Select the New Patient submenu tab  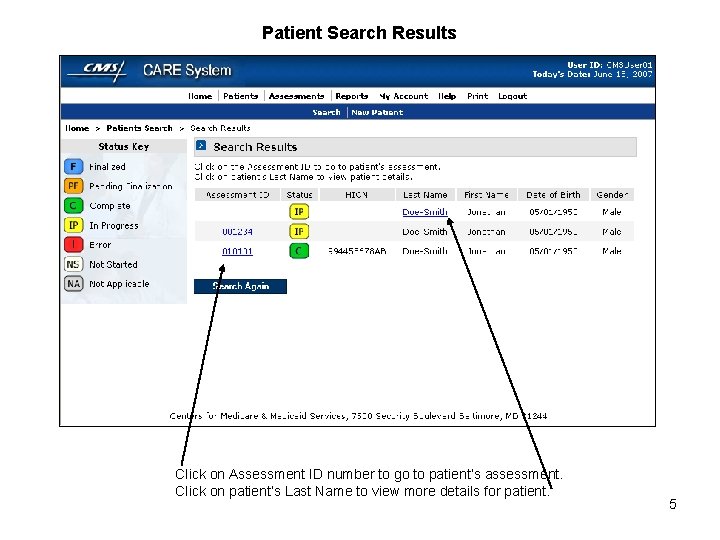tap(377, 112)
